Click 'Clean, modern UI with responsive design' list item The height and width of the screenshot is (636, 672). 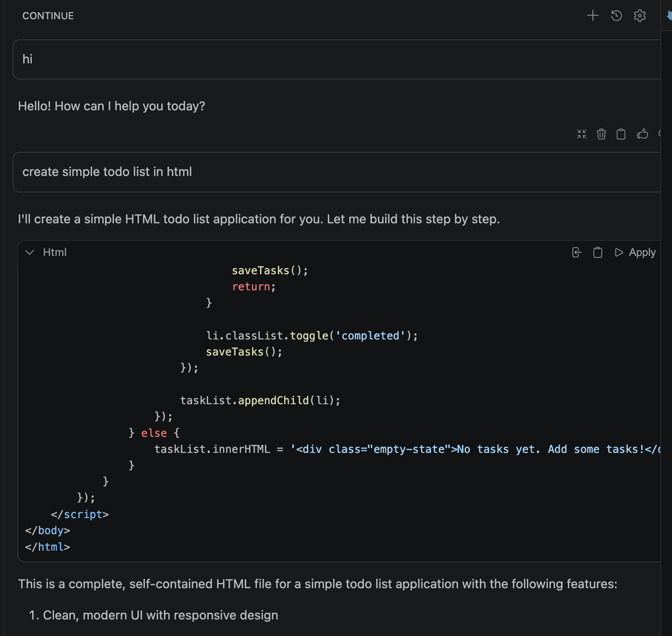coord(160,615)
